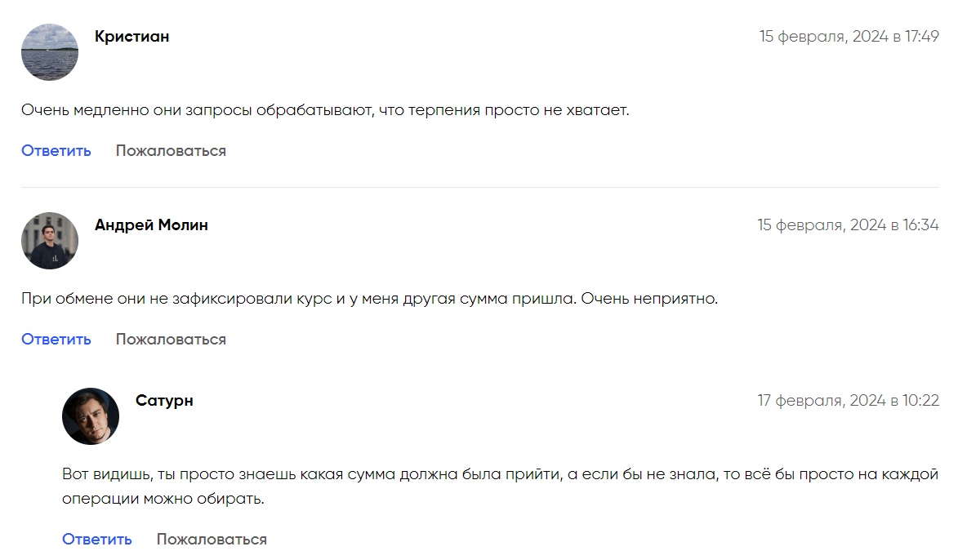Click the divider line below Кристиан's comment

(x=479, y=187)
